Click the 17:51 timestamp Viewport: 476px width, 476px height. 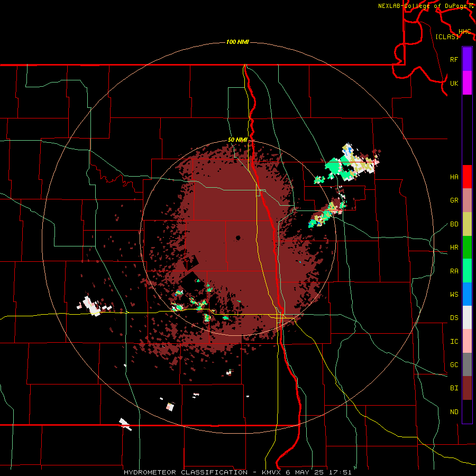tap(340, 472)
